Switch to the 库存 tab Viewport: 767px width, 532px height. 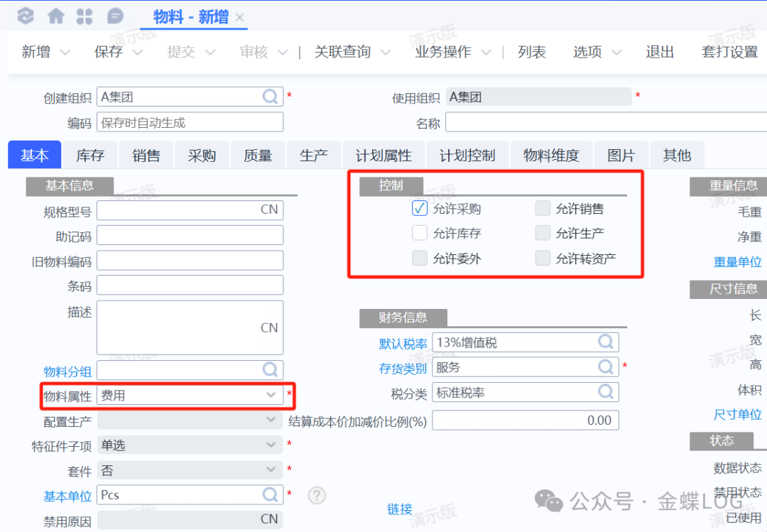(x=90, y=156)
